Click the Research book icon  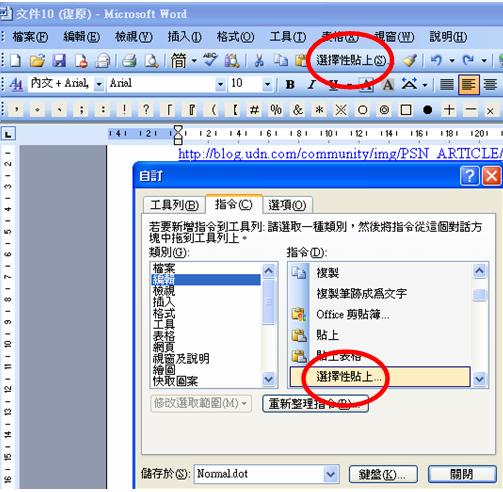tap(232, 60)
